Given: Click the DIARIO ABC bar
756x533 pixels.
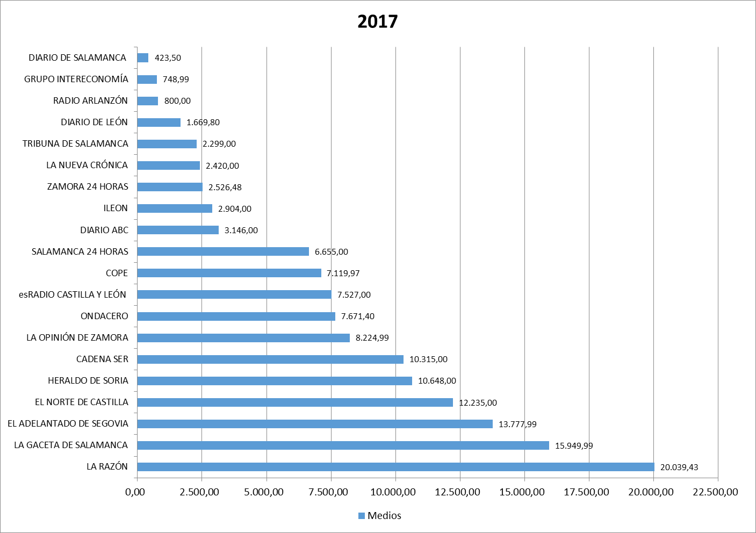Looking at the screenshot, I should pyautogui.click(x=178, y=230).
